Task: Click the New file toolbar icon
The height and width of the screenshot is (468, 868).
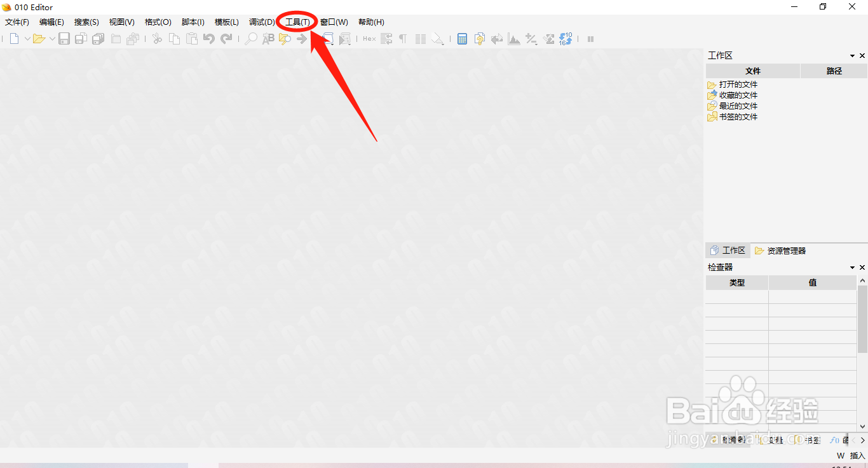Action: click(14, 39)
